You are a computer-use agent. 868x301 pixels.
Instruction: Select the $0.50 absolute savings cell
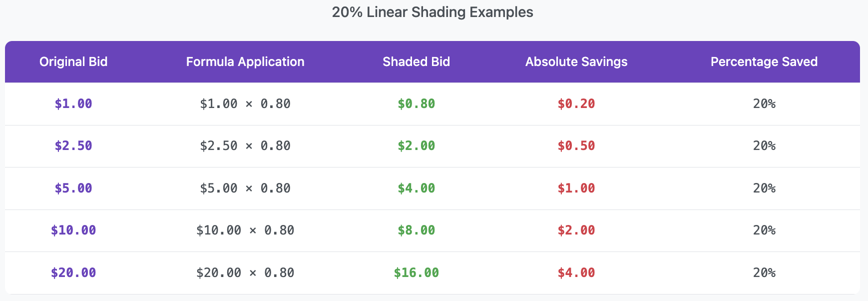point(576,145)
